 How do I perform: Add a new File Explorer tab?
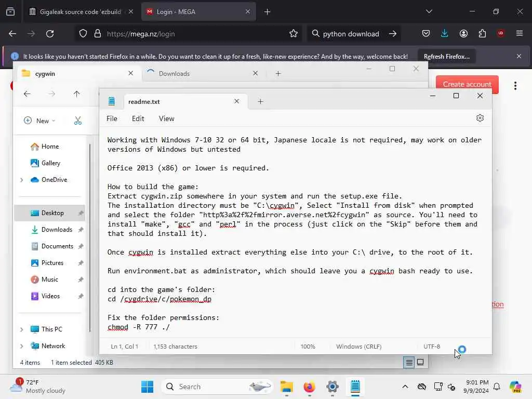coord(278,73)
